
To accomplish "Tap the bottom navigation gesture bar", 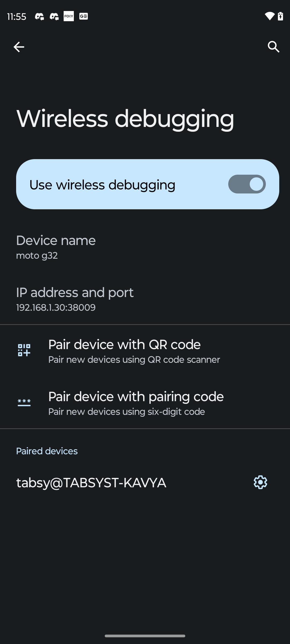I will [x=145, y=636].
